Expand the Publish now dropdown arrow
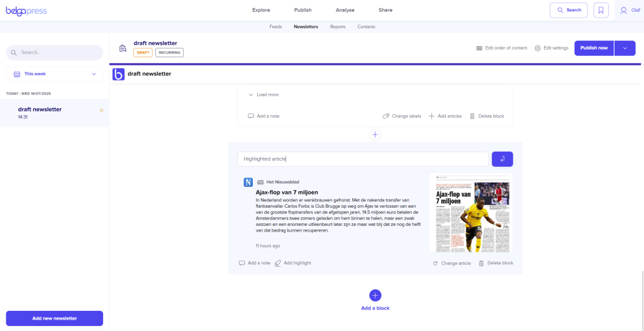This screenshot has width=644, height=331. (625, 48)
